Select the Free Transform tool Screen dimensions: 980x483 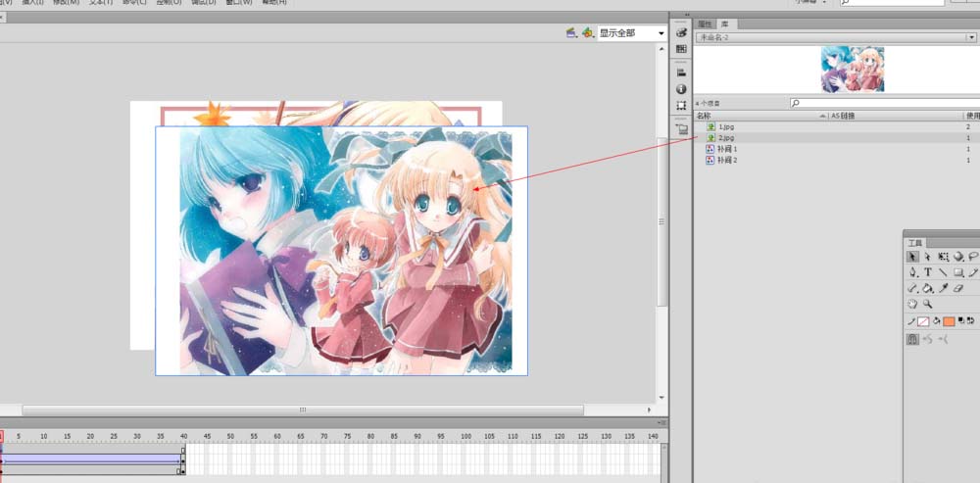[x=943, y=257]
